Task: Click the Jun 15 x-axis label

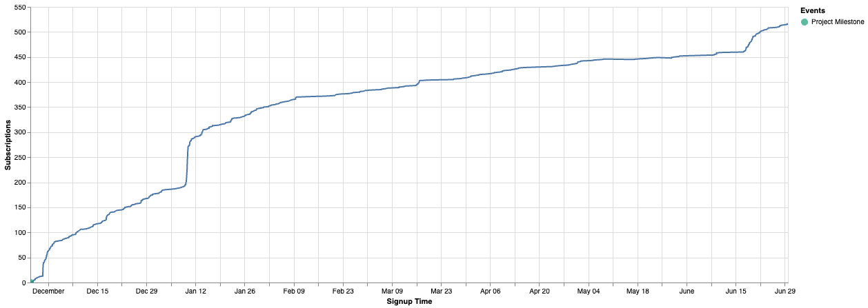Action: [x=736, y=291]
